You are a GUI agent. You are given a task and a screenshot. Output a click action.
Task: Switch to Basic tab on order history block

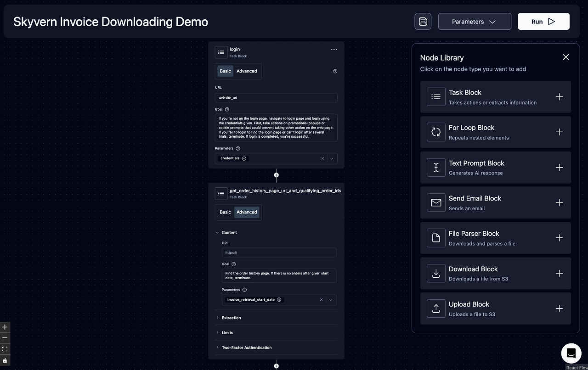point(225,212)
